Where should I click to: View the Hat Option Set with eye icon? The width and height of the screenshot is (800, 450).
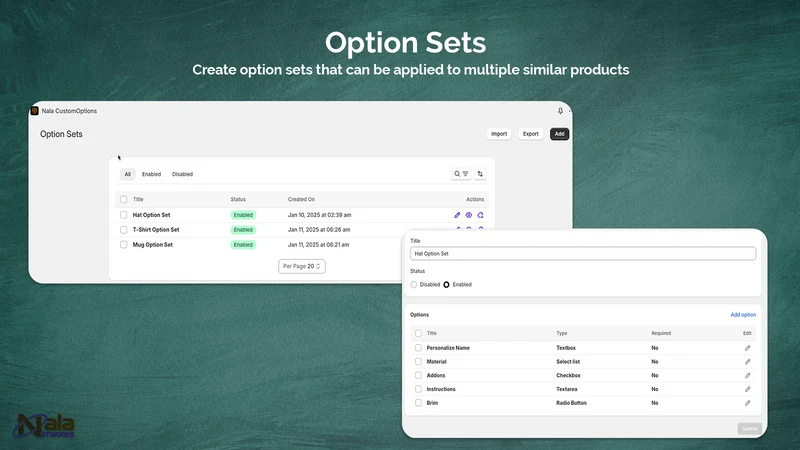click(x=468, y=215)
